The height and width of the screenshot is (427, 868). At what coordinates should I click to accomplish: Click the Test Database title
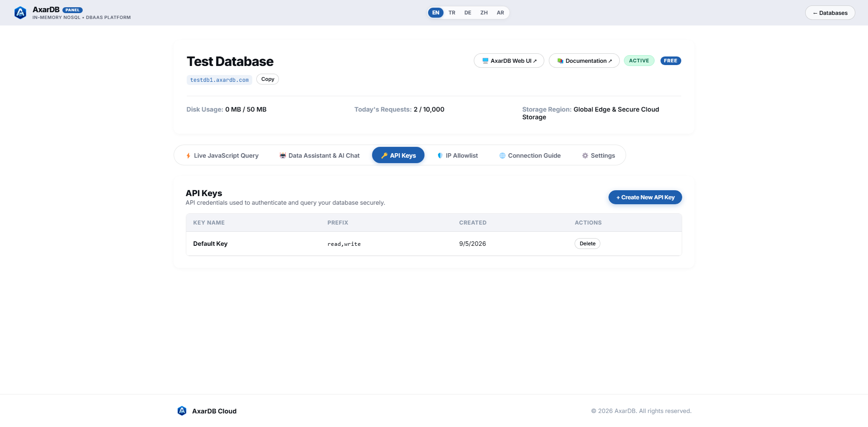click(230, 61)
